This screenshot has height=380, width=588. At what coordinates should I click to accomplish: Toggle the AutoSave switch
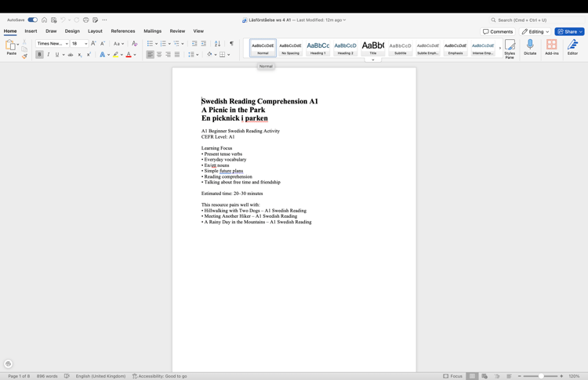coord(33,20)
